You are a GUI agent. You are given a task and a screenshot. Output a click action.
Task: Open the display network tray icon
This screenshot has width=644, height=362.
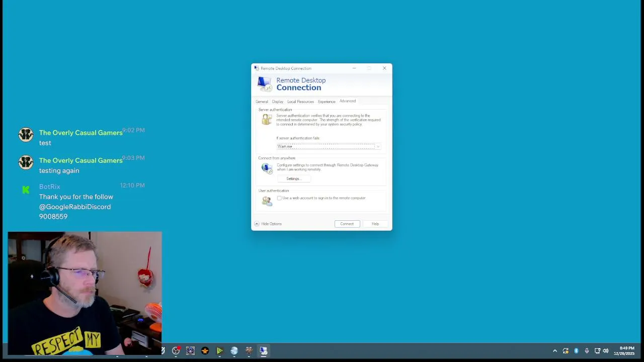tap(597, 351)
